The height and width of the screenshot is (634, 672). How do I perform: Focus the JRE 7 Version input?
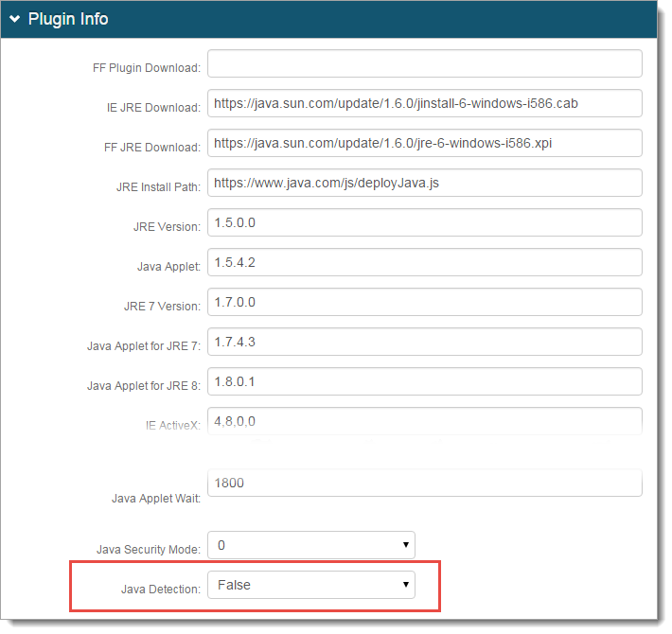pyautogui.click(x=424, y=302)
